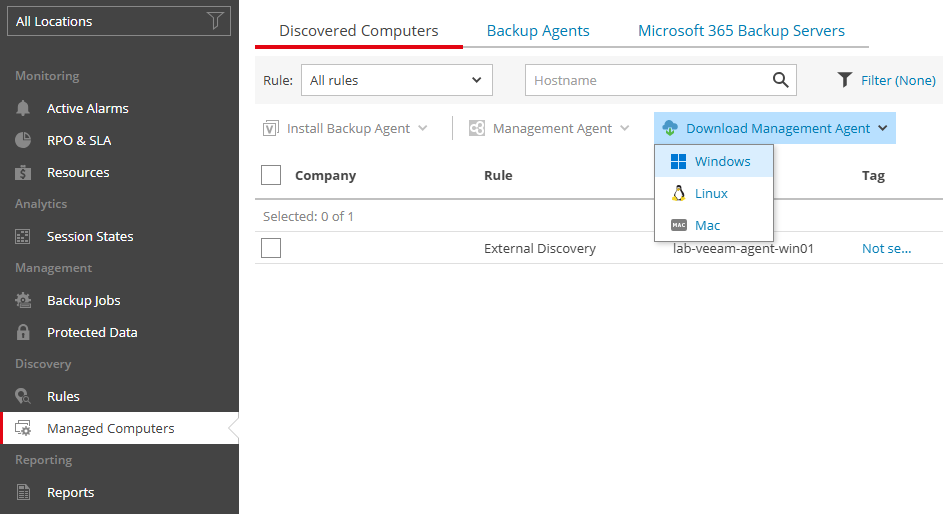This screenshot has width=943, height=514.
Task: Click the Linux penguin icon in the dropdown
Action: click(x=678, y=193)
